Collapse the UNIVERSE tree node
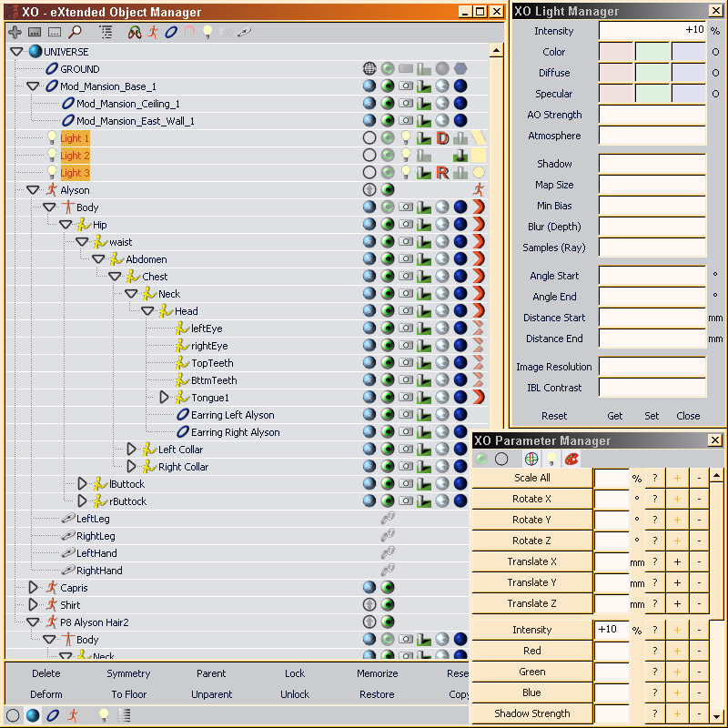 tap(16, 52)
